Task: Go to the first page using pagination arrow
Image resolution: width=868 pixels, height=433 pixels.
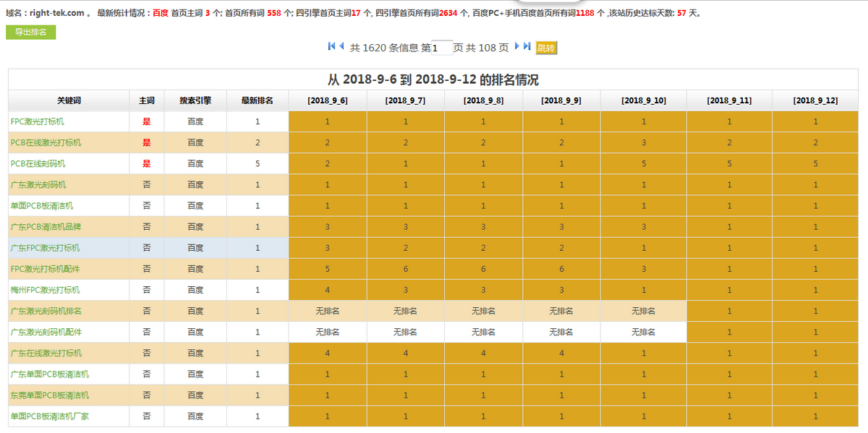Action: pyautogui.click(x=331, y=46)
